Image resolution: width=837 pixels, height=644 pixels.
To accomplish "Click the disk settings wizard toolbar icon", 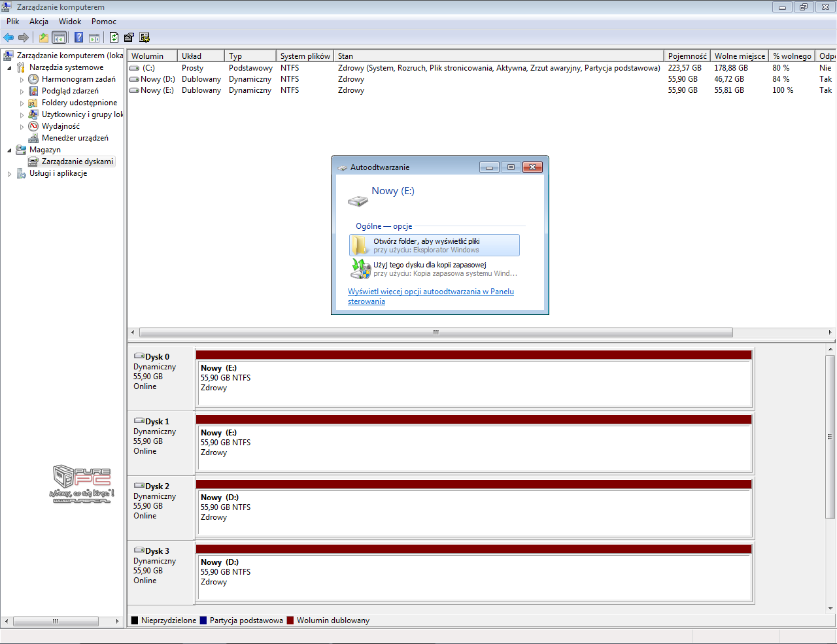I will pyautogui.click(x=145, y=37).
